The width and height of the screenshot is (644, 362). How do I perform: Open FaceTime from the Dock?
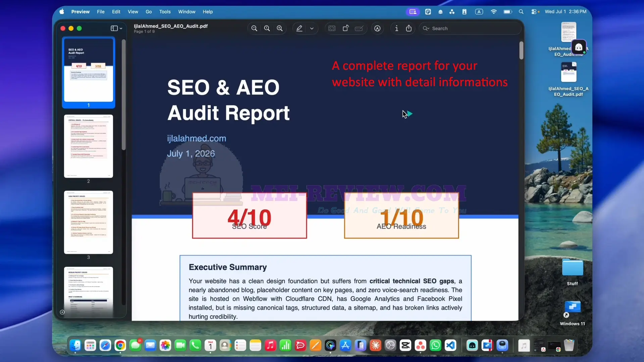[x=180, y=345]
